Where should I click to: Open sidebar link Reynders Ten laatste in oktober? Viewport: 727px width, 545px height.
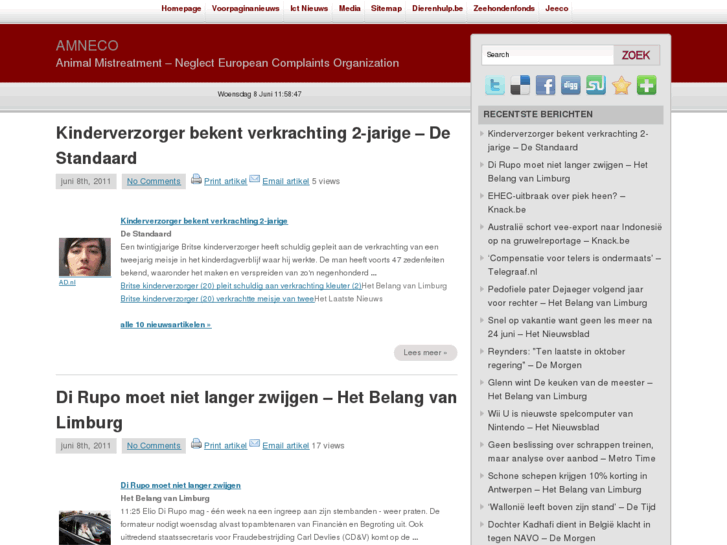(556, 358)
